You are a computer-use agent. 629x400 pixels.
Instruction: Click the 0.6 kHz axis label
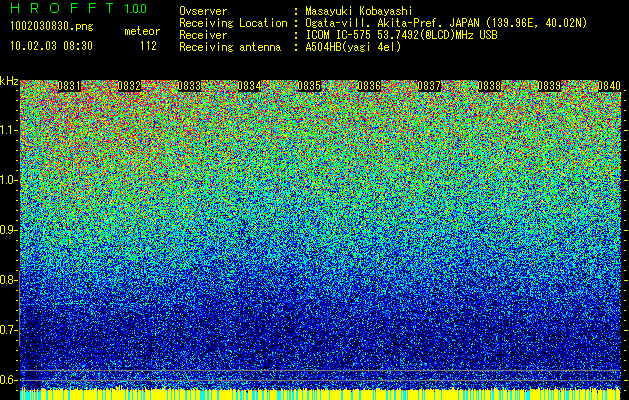(9, 380)
